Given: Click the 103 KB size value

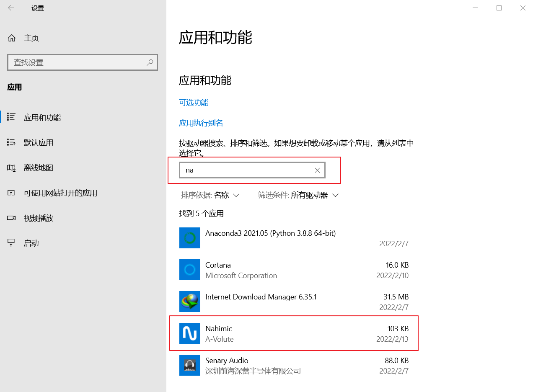Looking at the screenshot, I should pyautogui.click(x=398, y=329).
